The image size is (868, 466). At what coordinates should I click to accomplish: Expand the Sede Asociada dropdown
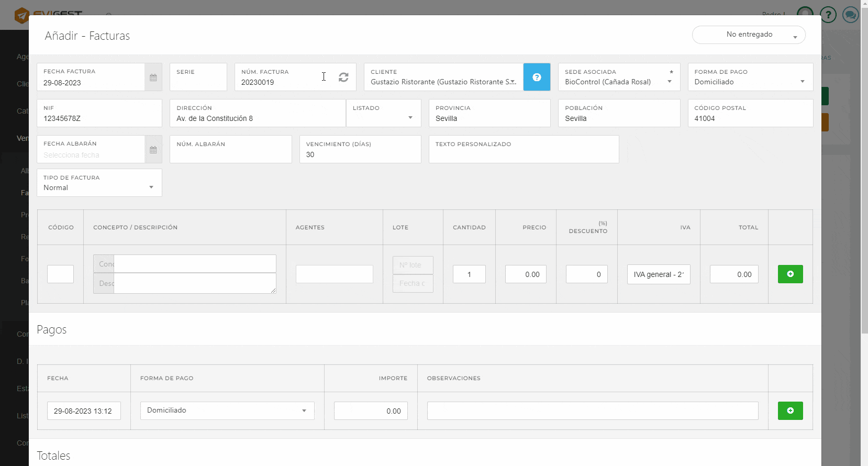[x=618, y=82]
